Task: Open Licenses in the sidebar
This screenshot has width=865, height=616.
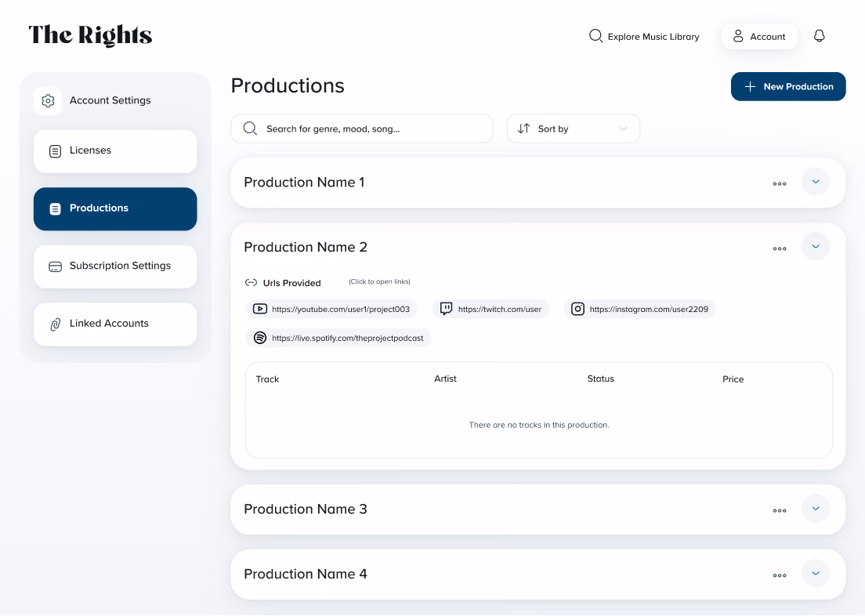Action: click(x=115, y=150)
